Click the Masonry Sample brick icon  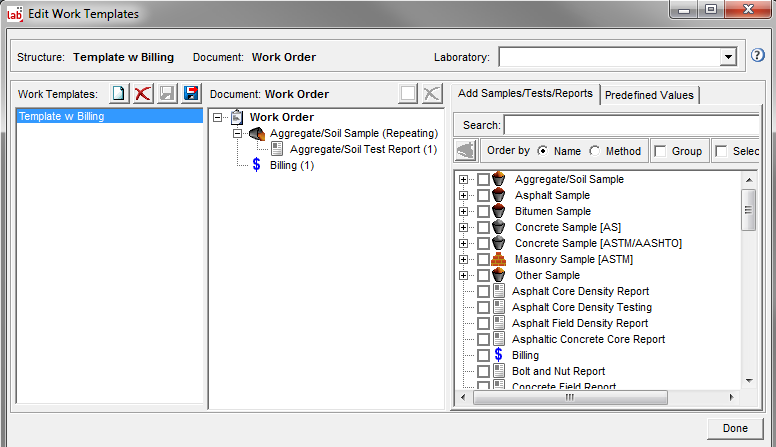coord(499,259)
